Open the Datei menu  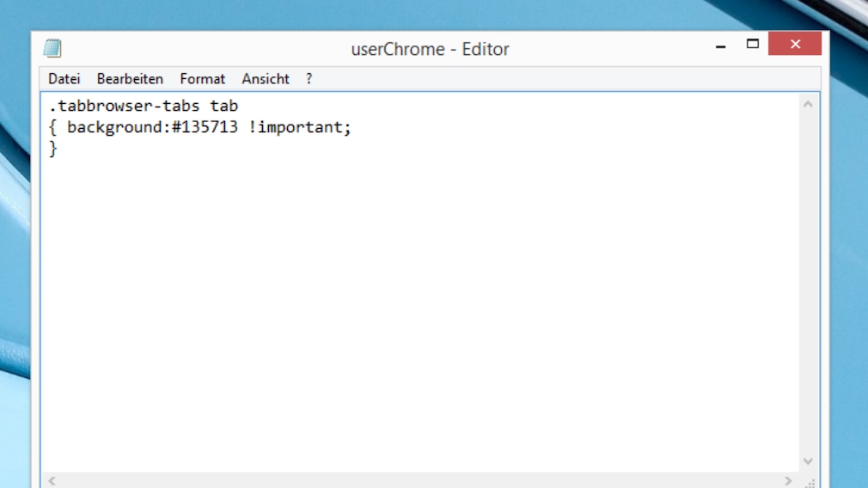64,79
